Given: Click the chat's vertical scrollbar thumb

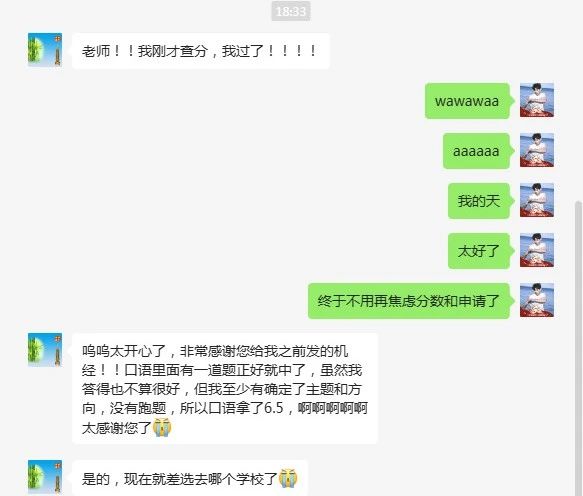Looking at the screenshot, I should click(578, 348).
